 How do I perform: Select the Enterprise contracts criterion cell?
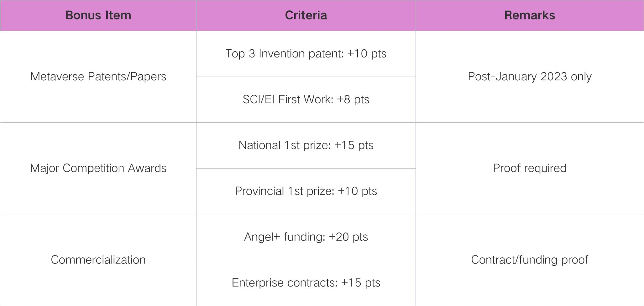point(306,283)
